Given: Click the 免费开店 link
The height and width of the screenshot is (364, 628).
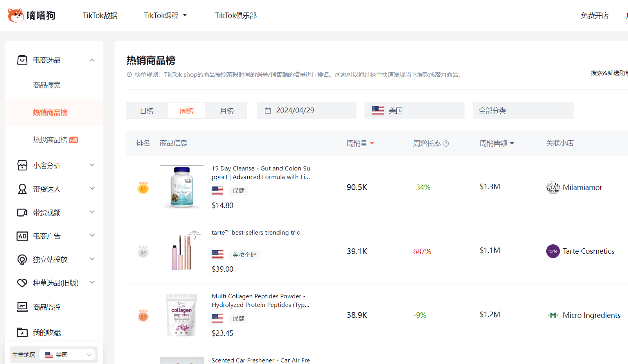Looking at the screenshot, I should [594, 15].
